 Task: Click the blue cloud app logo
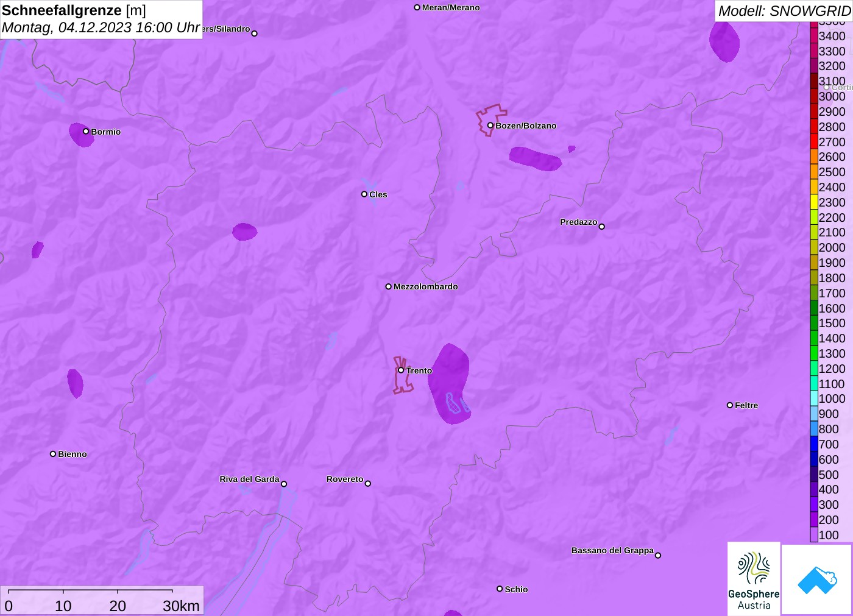[817, 579]
